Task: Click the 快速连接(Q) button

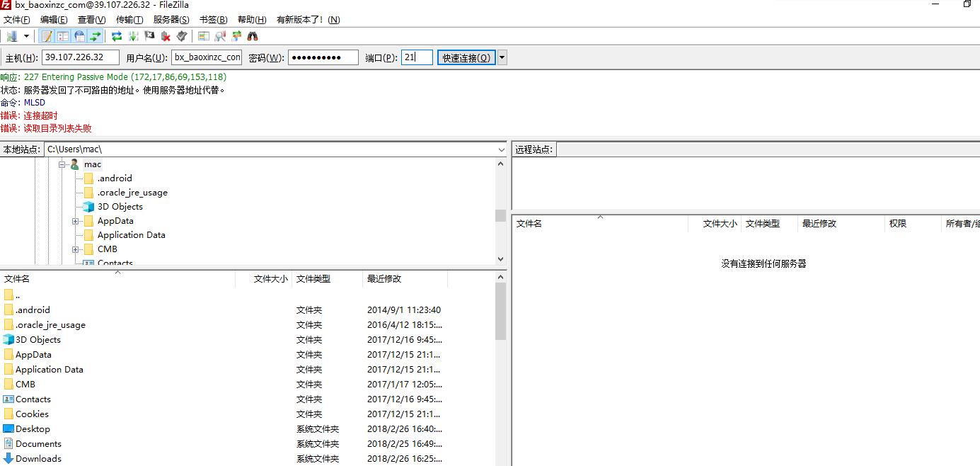Action: [x=466, y=57]
